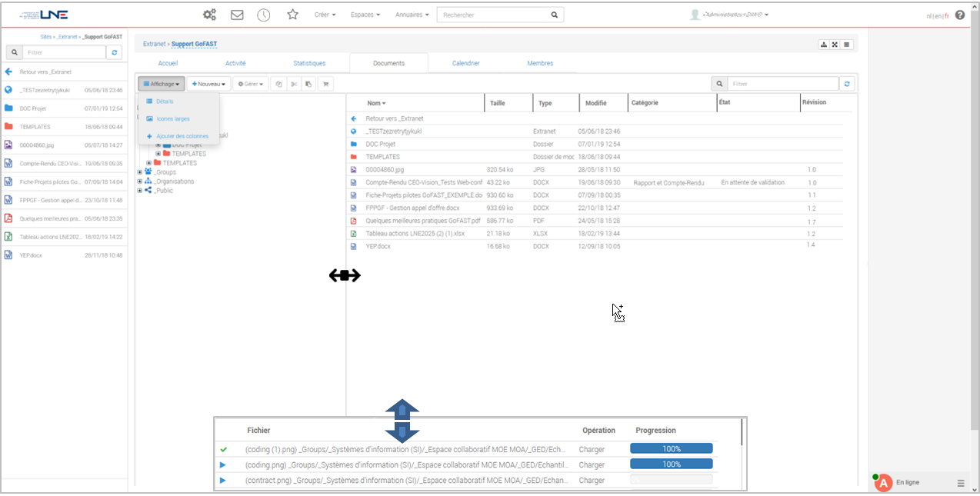The image size is (980, 496).
Task: Click the paste icon in documents toolbar
Action: tap(308, 84)
